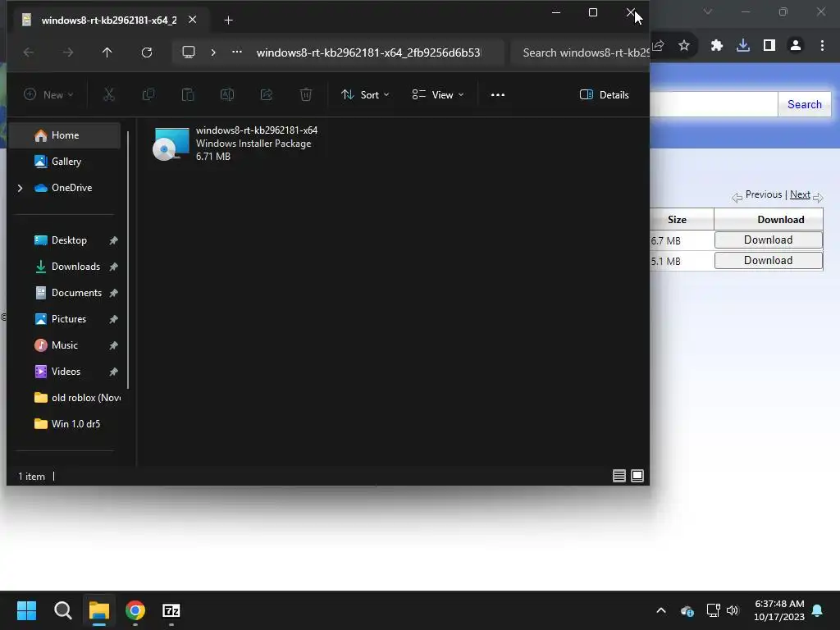Show hidden path segments via ellipsis
The width and height of the screenshot is (840, 630).
coord(237,52)
